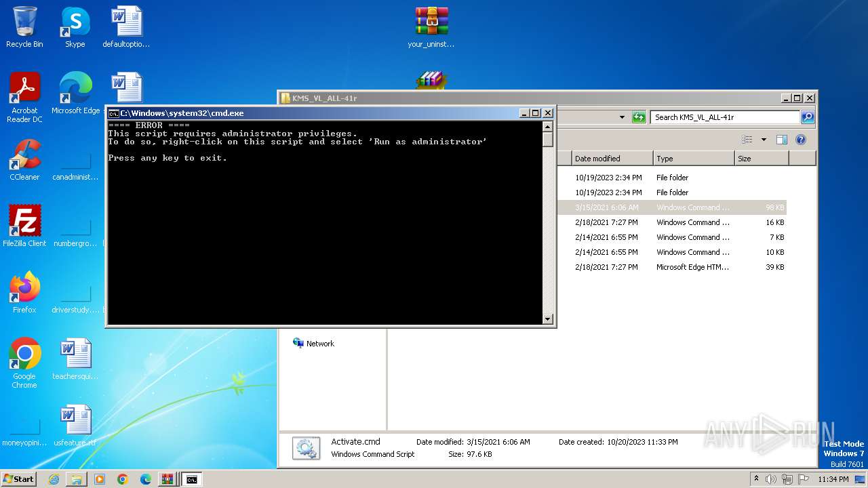Viewport: 868px width, 488px height.
Task: Click the network tray icon
Action: click(787, 479)
